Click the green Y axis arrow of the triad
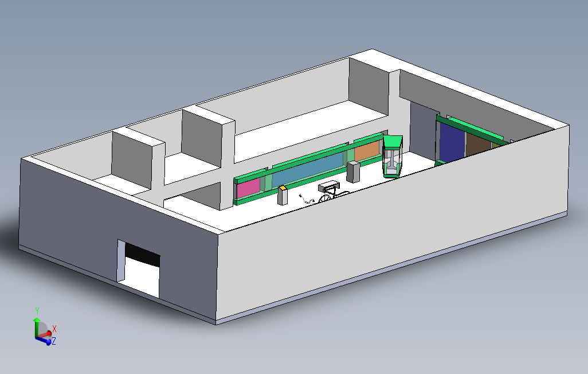Viewport: 588px width, 374px height. tap(36, 327)
